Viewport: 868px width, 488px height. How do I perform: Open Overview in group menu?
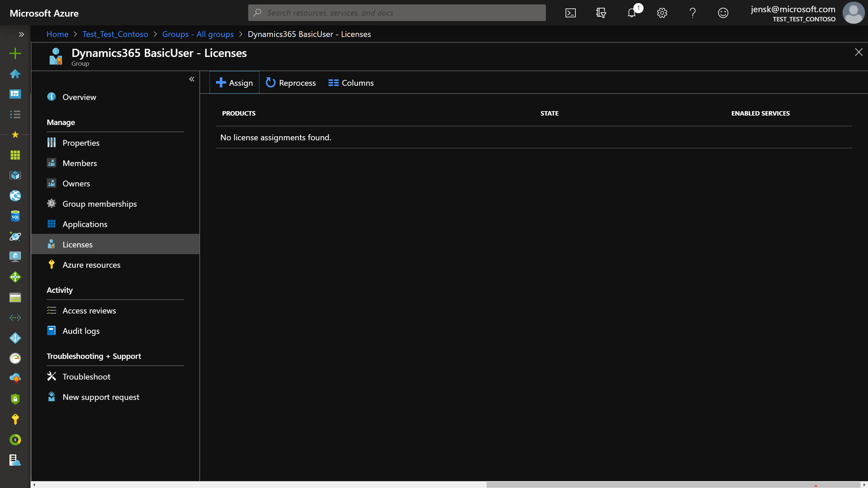115,97
